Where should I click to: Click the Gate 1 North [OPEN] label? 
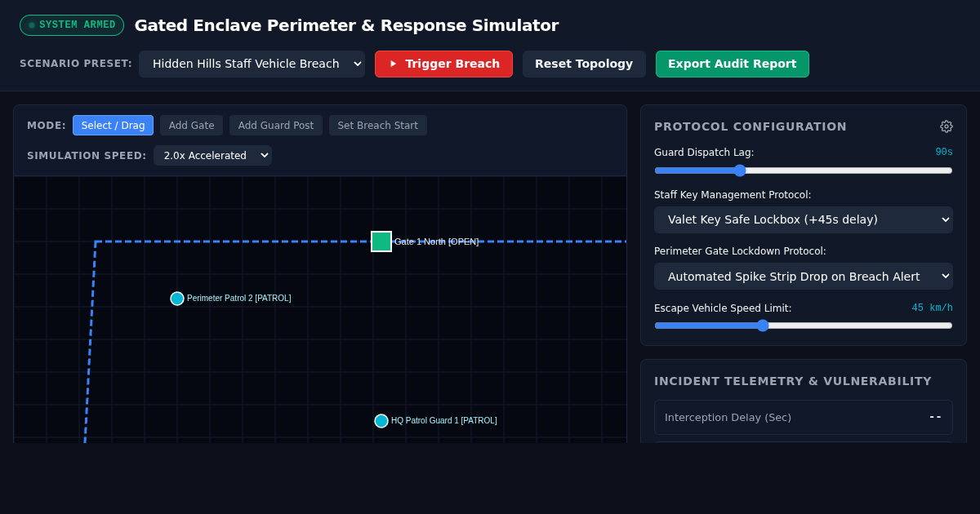[x=437, y=241]
